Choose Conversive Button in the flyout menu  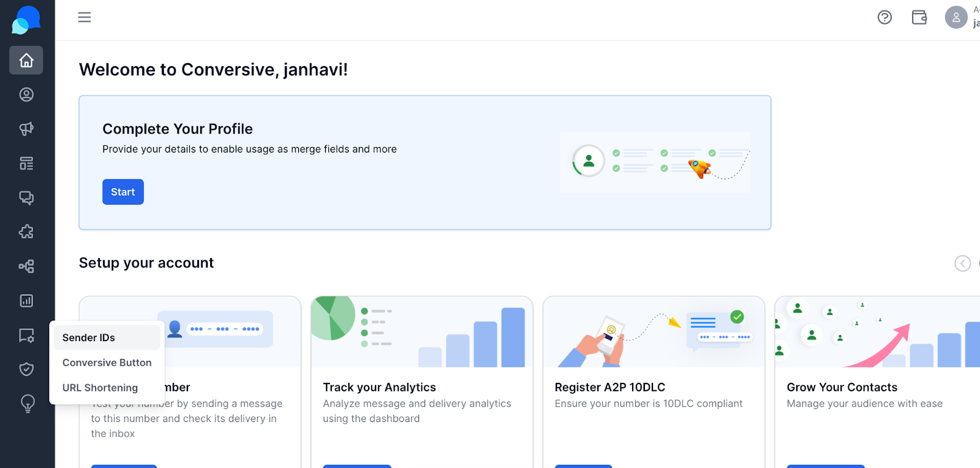[x=107, y=363]
